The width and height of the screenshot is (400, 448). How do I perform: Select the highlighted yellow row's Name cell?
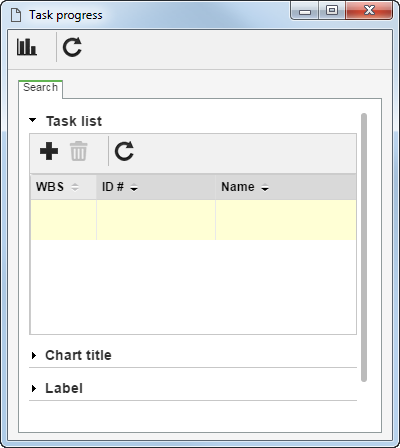tap(286, 220)
